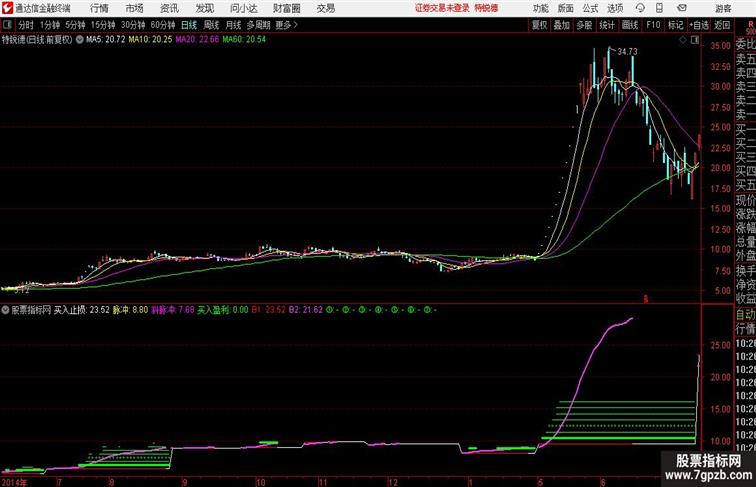Click the 通达信 logo icon

[7, 8]
